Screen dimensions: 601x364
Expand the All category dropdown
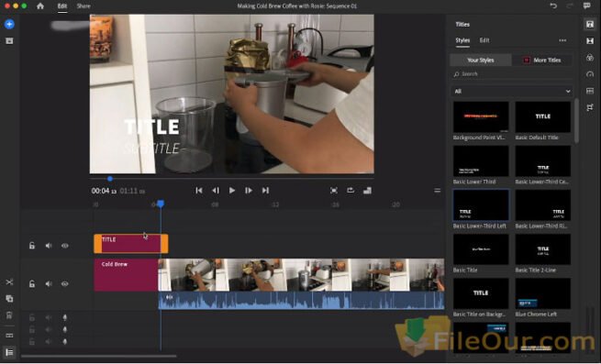[512, 91]
